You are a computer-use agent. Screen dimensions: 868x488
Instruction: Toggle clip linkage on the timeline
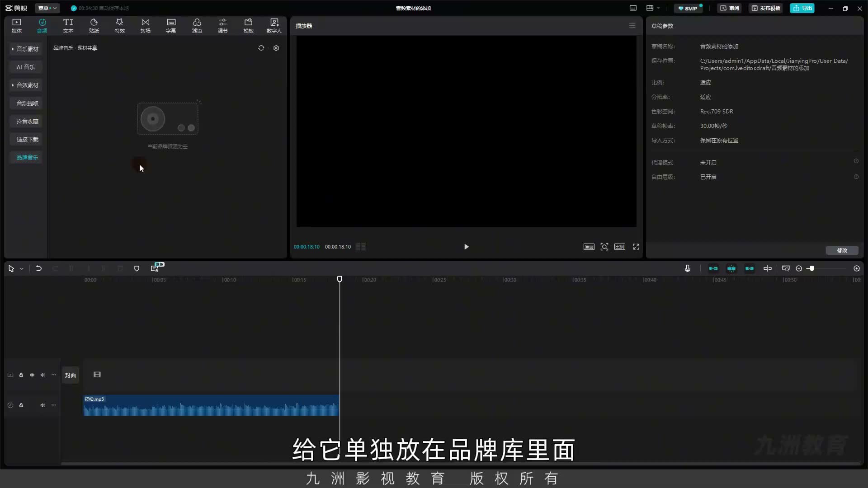click(x=750, y=268)
